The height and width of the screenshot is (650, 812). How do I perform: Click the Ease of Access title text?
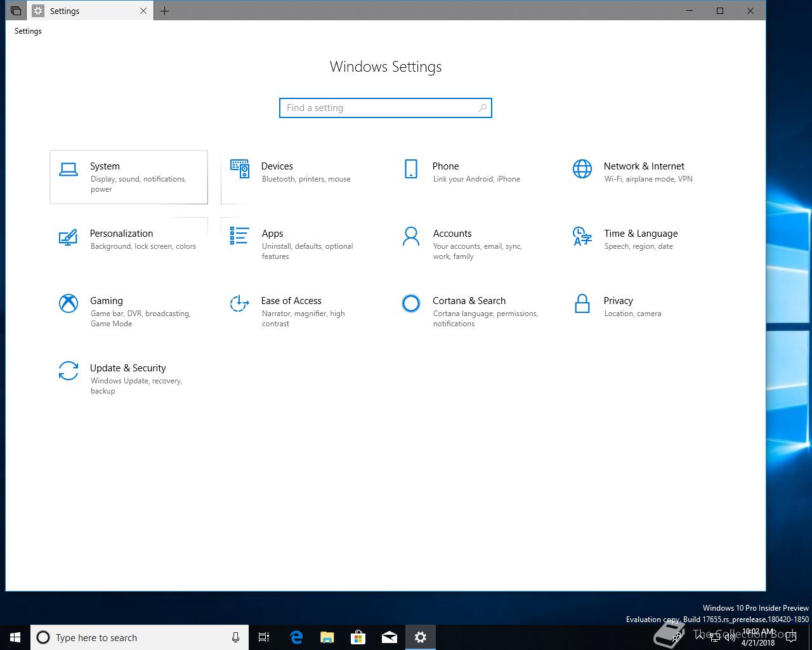pos(291,301)
